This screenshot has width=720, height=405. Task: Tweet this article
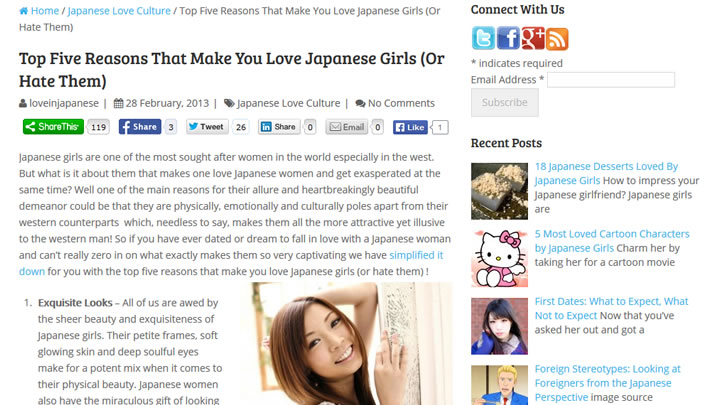pos(207,127)
